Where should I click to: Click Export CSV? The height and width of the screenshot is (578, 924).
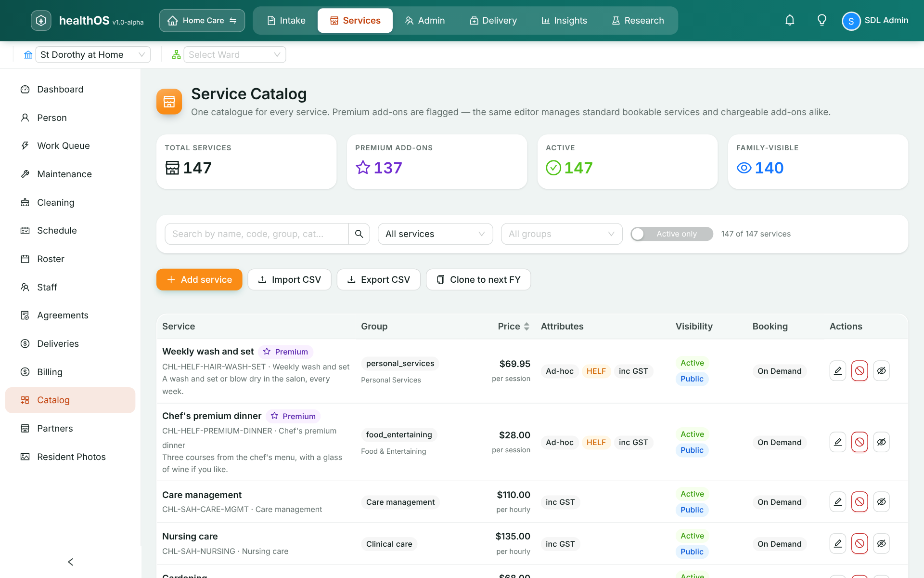pyautogui.click(x=378, y=279)
